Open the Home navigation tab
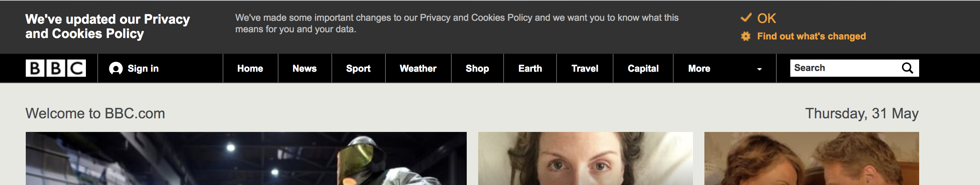This screenshot has height=185, width=980. pyautogui.click(x=250, y=69)
